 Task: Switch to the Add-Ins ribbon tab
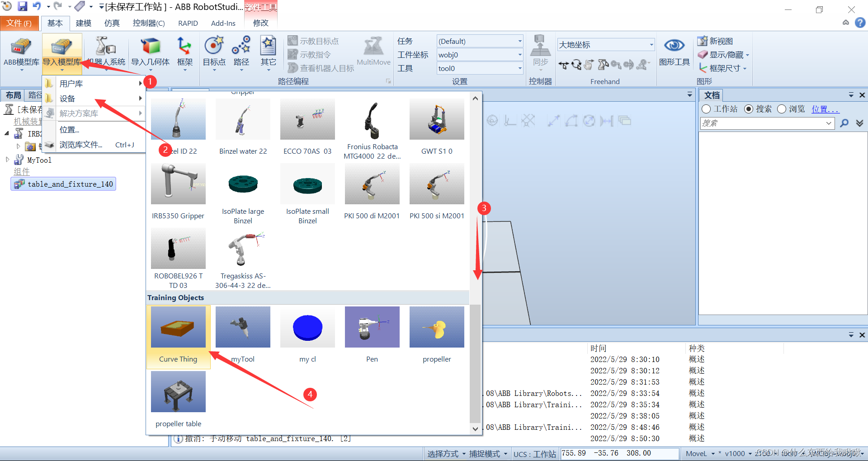[x=223, y=23]
